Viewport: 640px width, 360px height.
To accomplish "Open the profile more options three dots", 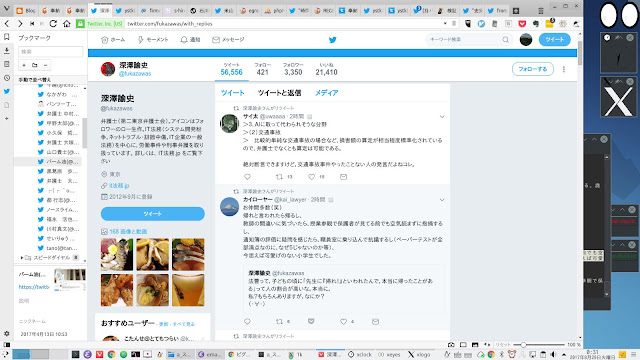I will click(x=564, y=69).
